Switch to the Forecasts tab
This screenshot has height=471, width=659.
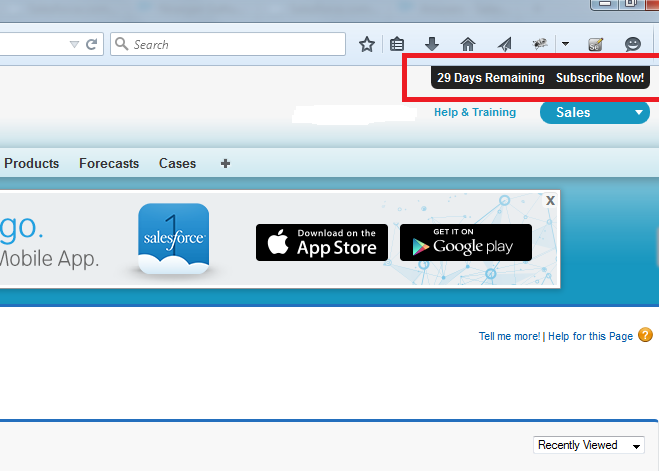[109, 163]
